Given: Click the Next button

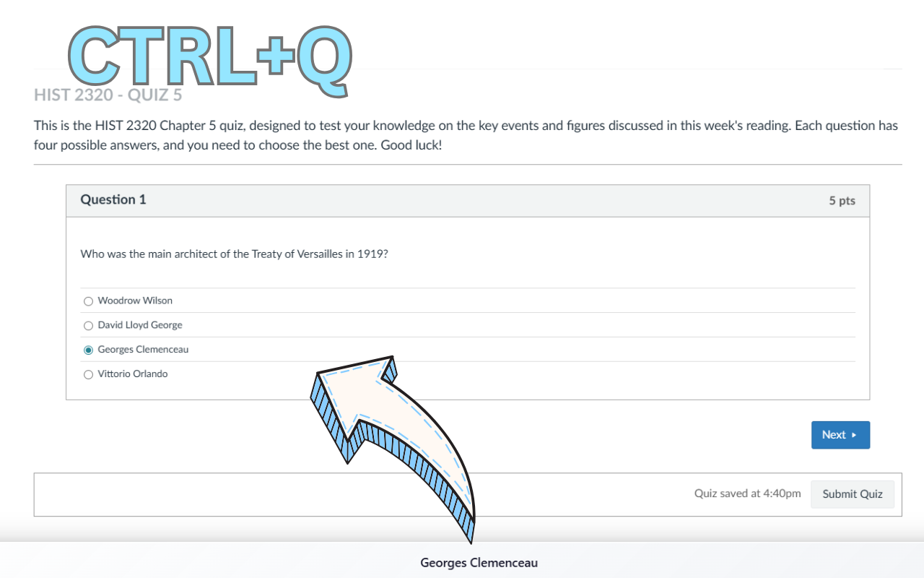Looking at the screenshot, I should pos(840,434).
